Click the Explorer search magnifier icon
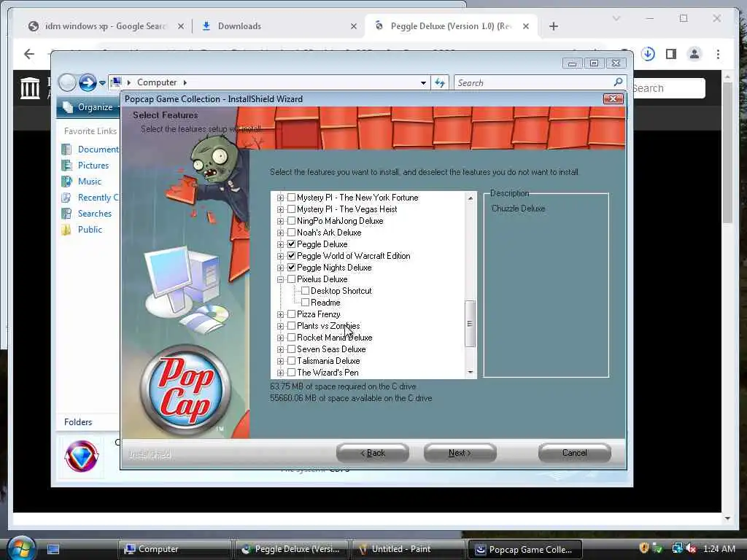 coord(619,82)
